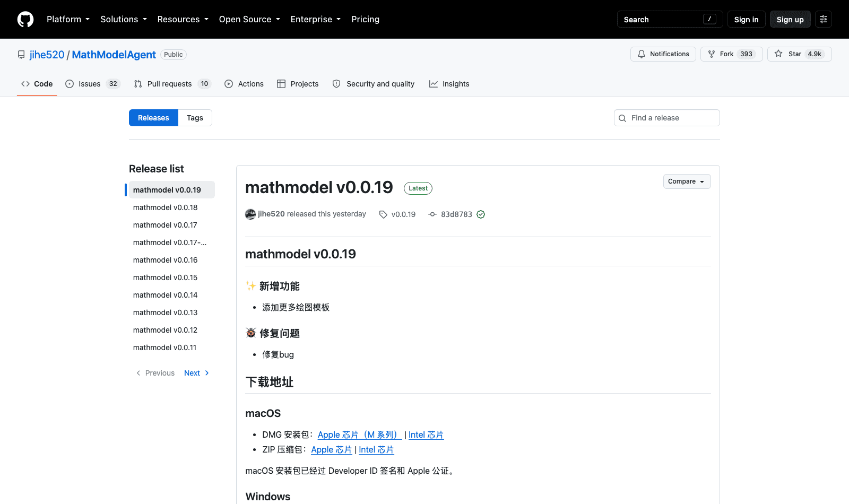
Task: Download ZIP for Apple 芯片
Action: point(332,449)
